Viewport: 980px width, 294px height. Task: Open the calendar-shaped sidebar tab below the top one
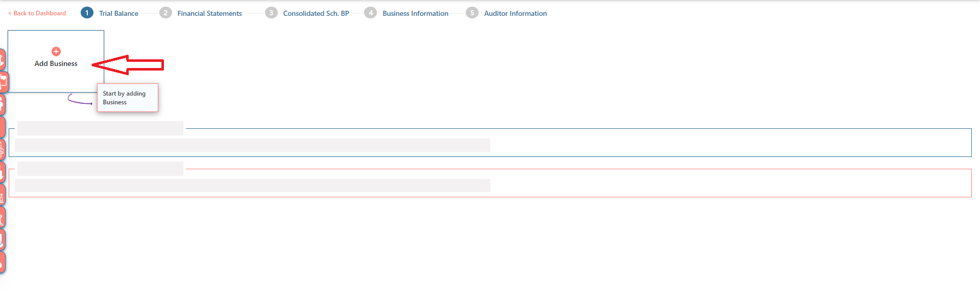pyautogui.click(x=4, y=82)
